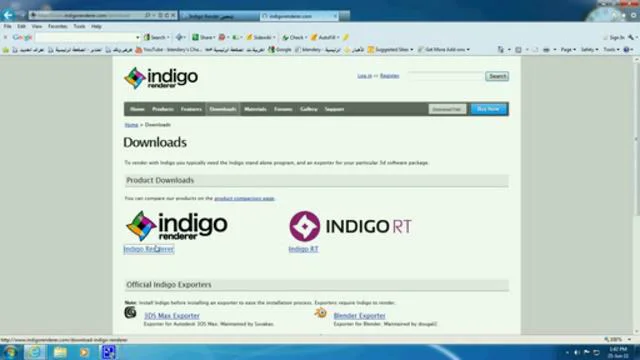Click the Indigo Renderer download link
The width and height of the screenshot is (640, 360).
coord(149,249)
